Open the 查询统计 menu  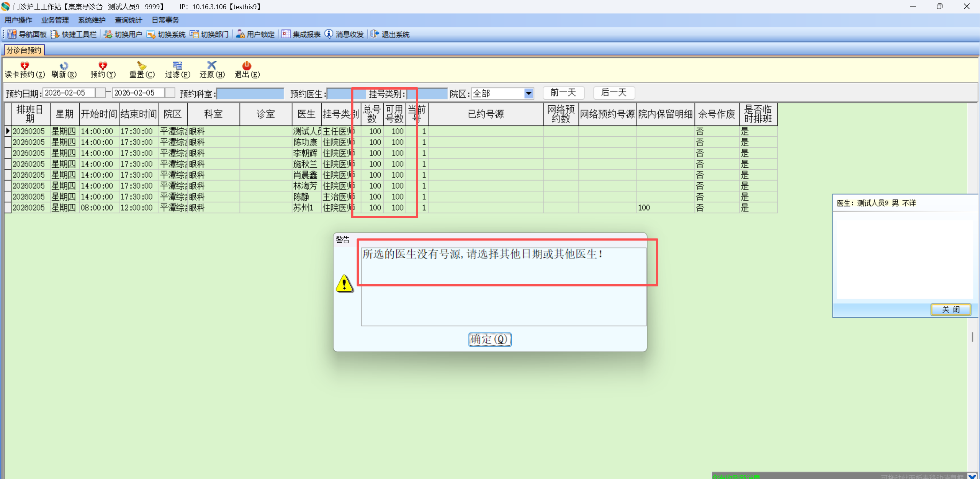pos(128,20)
